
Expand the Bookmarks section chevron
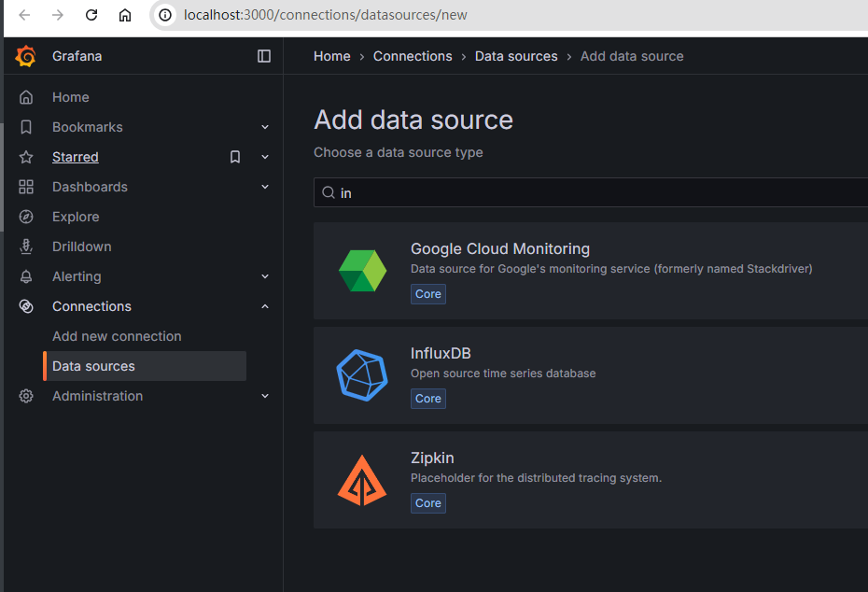pos(265,127)
